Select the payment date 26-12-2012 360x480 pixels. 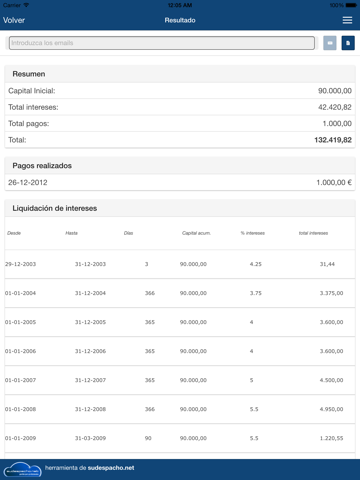(x=28, y=182)
